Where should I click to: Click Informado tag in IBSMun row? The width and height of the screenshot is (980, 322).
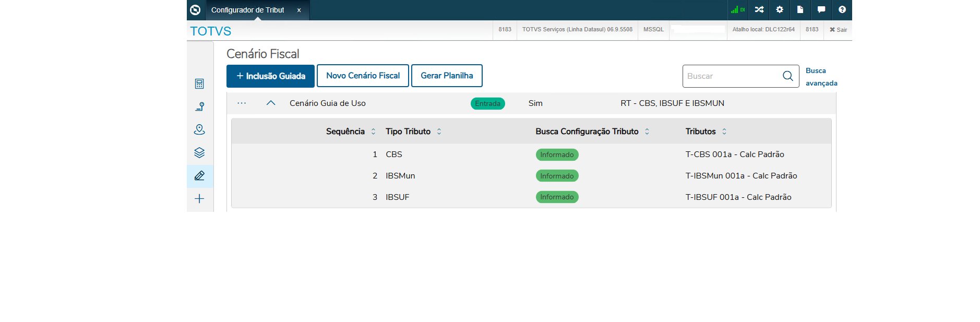click(557, 176)
